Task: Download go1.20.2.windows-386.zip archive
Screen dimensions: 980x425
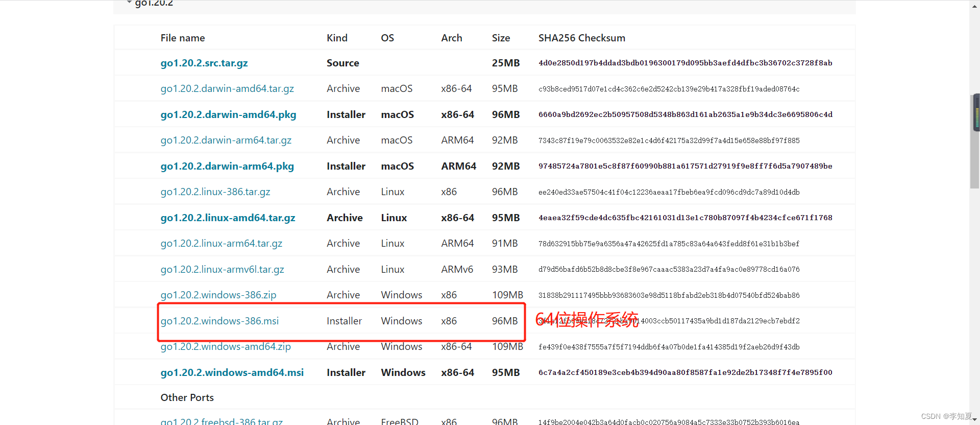Action: pos(218,295)
